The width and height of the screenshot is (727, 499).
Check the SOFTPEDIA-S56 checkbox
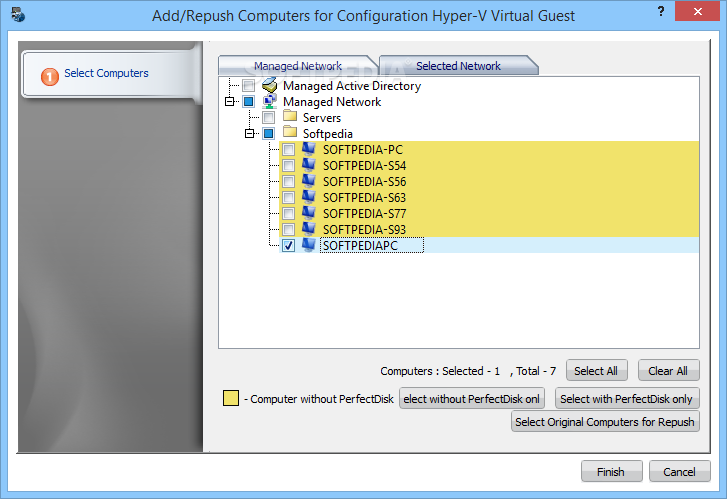click(288, 181)
